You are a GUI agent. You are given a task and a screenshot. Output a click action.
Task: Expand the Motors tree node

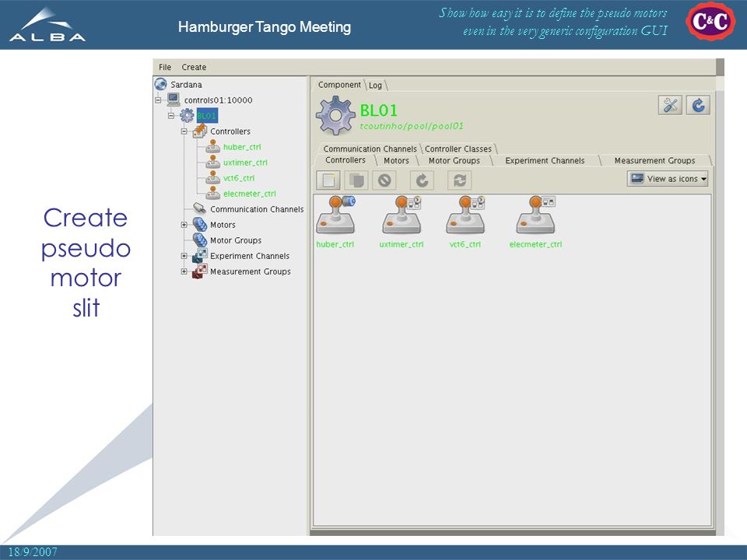[x=184, y=225]
